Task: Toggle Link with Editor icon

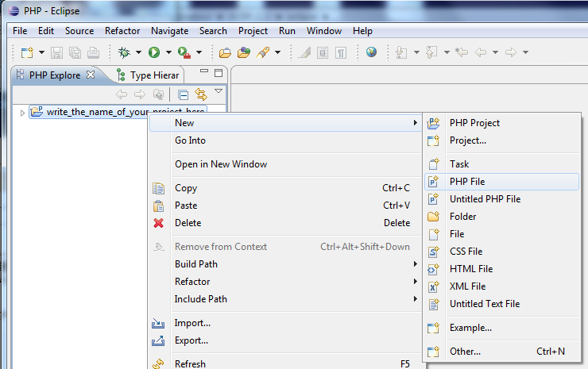Action: (x=201, y=94)
